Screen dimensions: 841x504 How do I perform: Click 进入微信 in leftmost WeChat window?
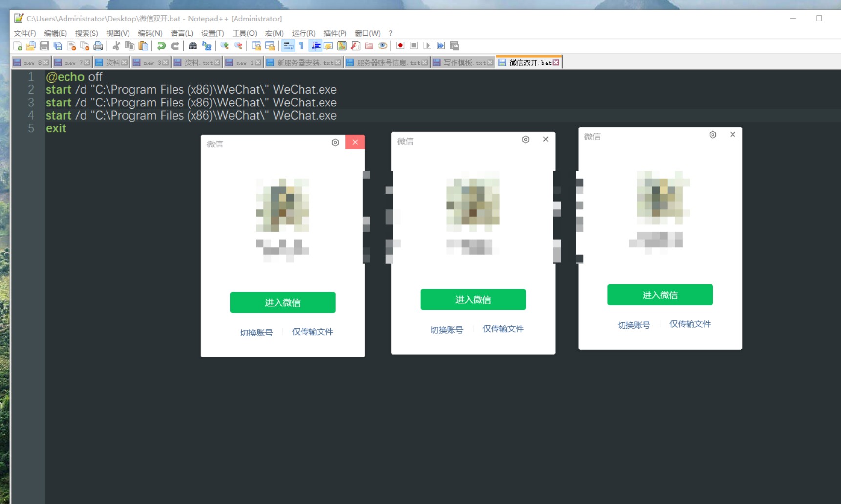click(282, 302)
